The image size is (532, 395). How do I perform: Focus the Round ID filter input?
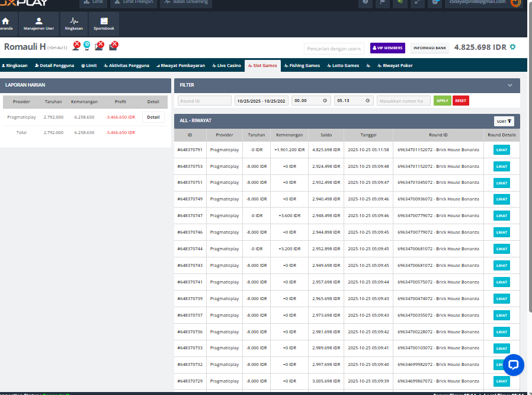pos(204,101)
